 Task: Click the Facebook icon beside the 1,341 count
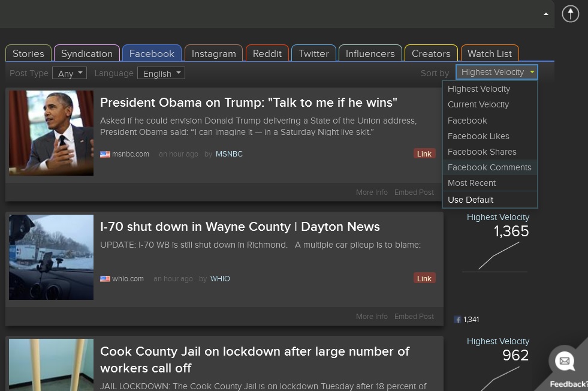coord(457,319)
